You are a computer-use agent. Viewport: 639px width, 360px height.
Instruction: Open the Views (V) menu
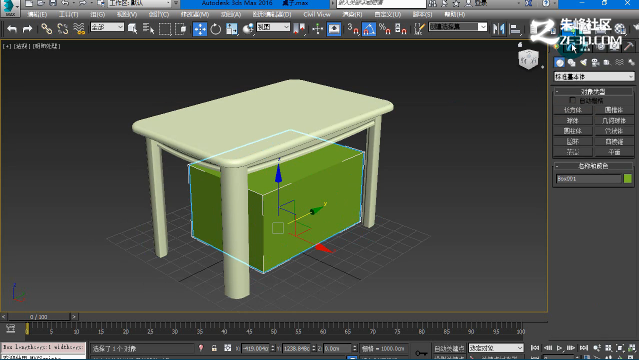[x=127, y=14]
